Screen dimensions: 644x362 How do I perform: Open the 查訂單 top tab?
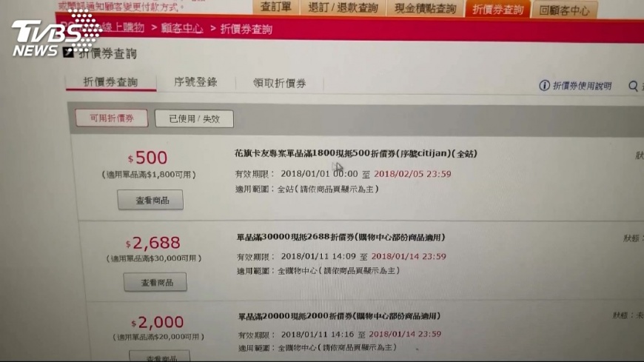click(x=275, y=7)
